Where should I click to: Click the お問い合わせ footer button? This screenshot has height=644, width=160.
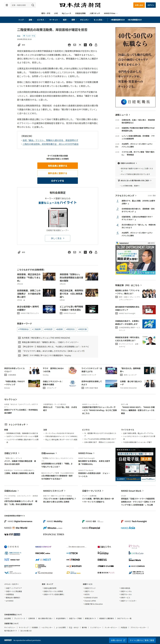click(118, 640)
